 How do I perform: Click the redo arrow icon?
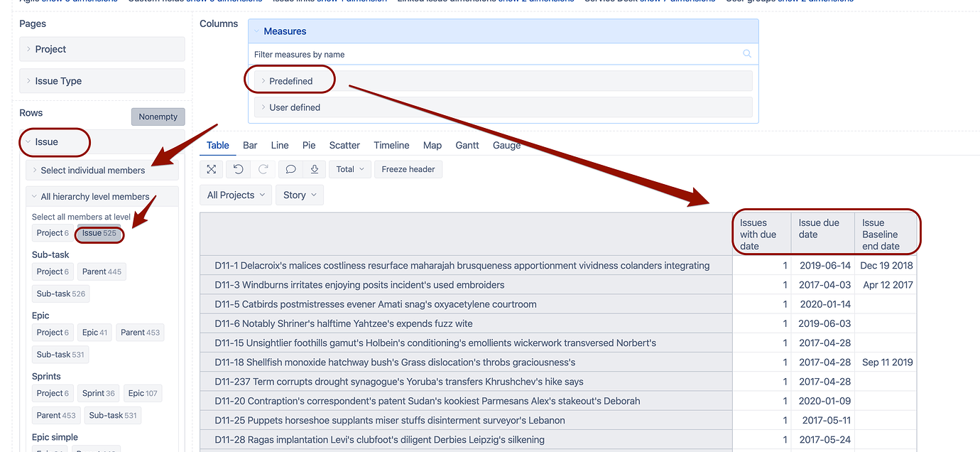[x=263, y=169]
